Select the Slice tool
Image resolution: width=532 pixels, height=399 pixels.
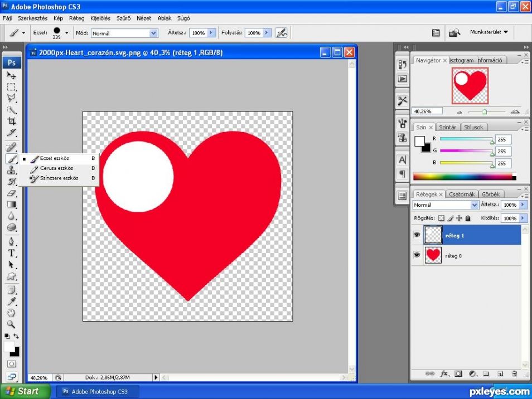(11, 133)
